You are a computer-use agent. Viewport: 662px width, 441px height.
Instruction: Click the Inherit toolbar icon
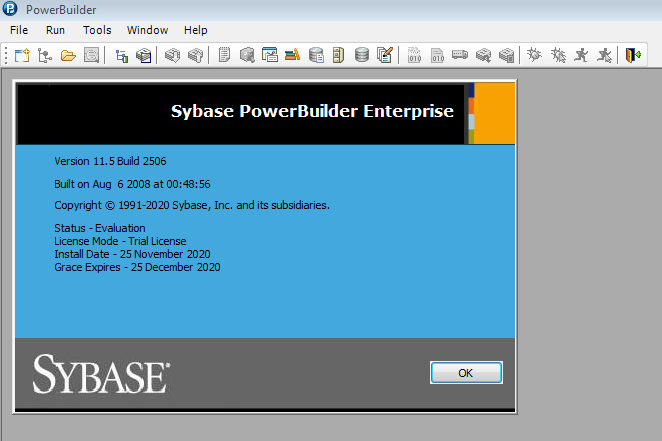pos(45,55)
